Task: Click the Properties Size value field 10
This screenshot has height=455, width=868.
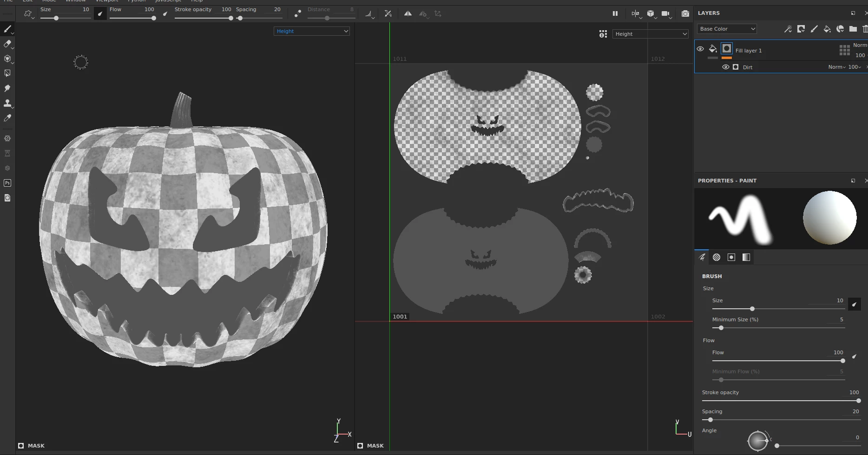Action: coord(826,300)
